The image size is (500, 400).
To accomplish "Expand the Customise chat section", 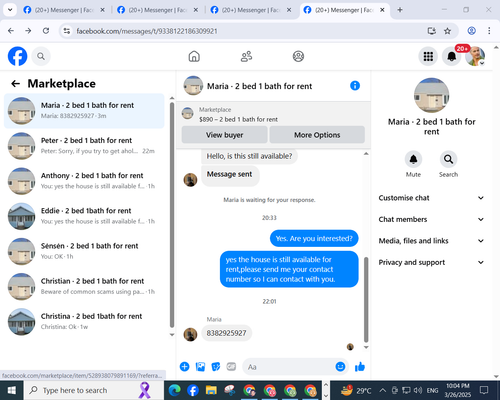I will point(431,198).
